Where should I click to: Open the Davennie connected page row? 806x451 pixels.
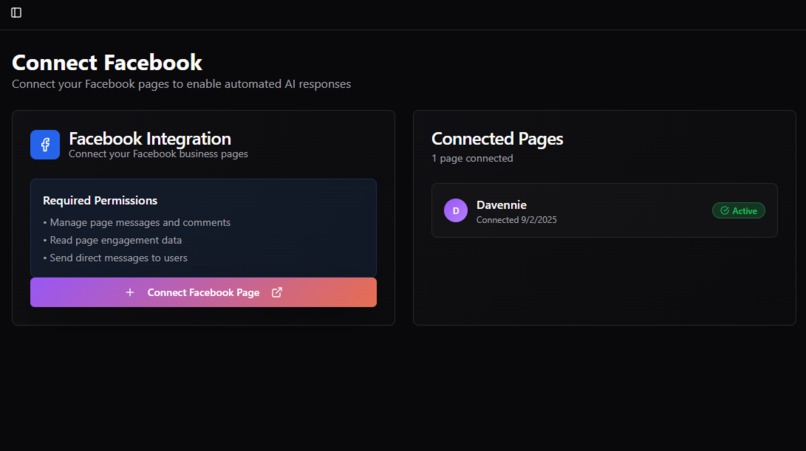[x=604, y=210]
